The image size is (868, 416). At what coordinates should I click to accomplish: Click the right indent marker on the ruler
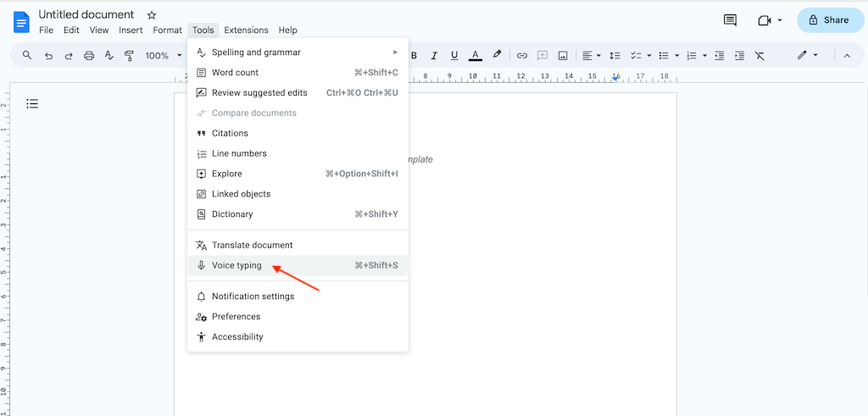(615, 79)
